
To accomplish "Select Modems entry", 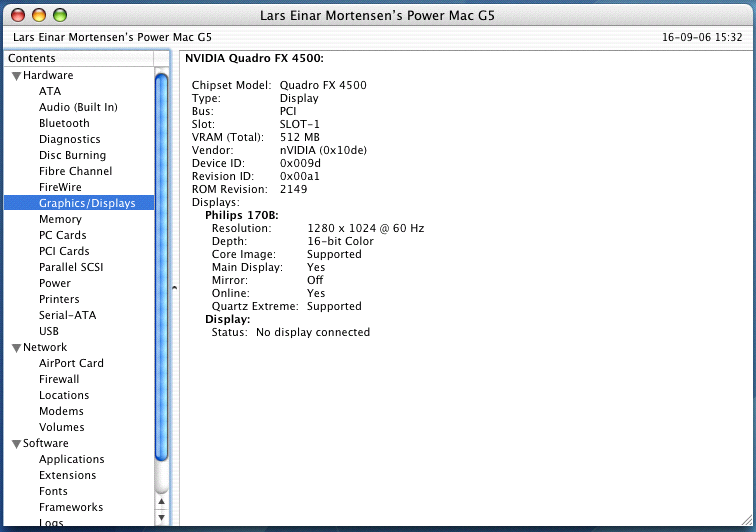I will [61, 411].
